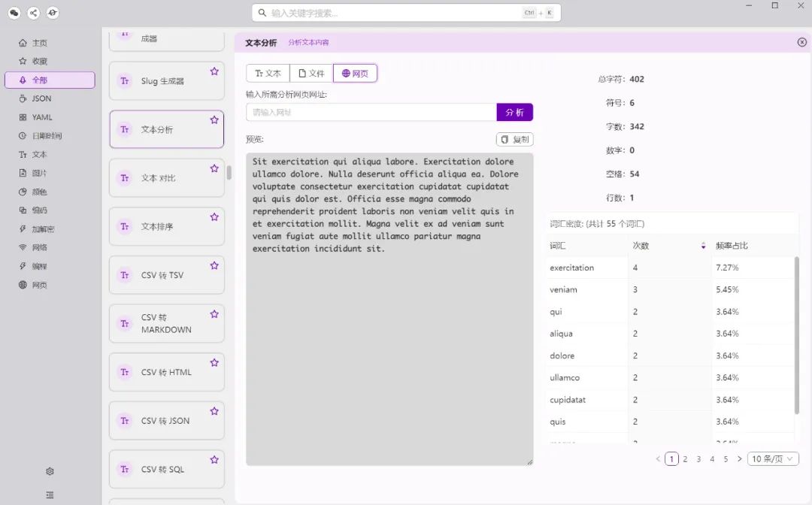The height and width of the screenshot is (505, 812).
Task: Click the share icon in title bar
Action: coord(33,13)
